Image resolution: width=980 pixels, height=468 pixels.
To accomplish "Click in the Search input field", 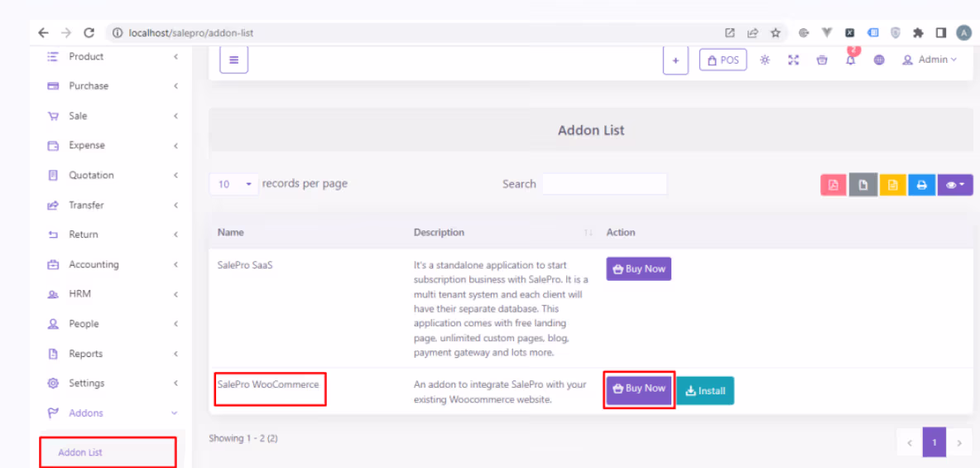I will coord(604,184).
